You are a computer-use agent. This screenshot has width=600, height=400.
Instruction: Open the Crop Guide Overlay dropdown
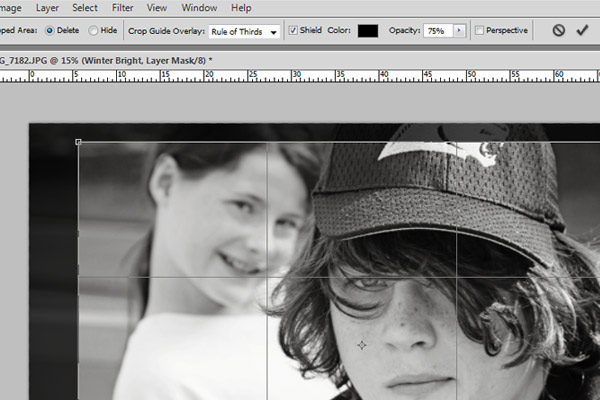pos(244,32)
